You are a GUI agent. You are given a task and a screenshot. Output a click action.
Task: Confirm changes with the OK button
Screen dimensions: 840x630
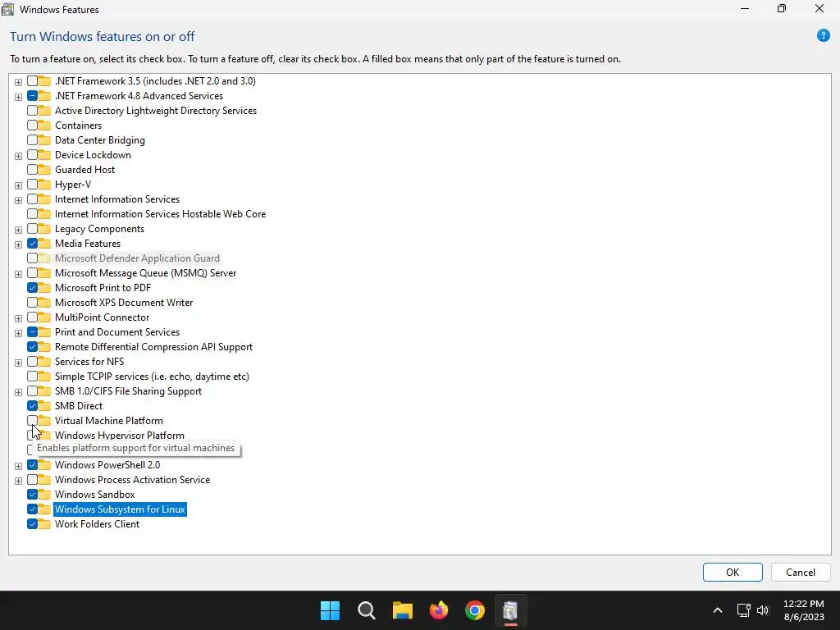coord(733,572)
